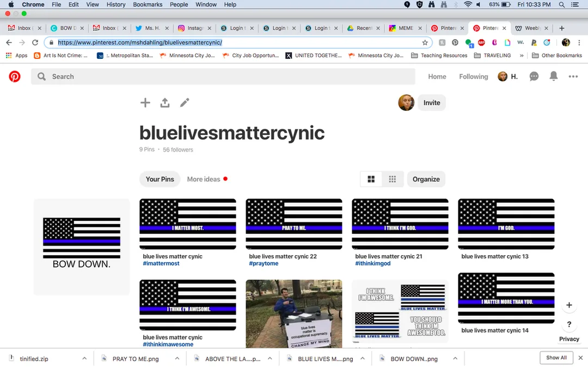This screenshot has width=588, height=368.
Task: Expand options for ABOVE THE LA download
Action: coord(269,359)
